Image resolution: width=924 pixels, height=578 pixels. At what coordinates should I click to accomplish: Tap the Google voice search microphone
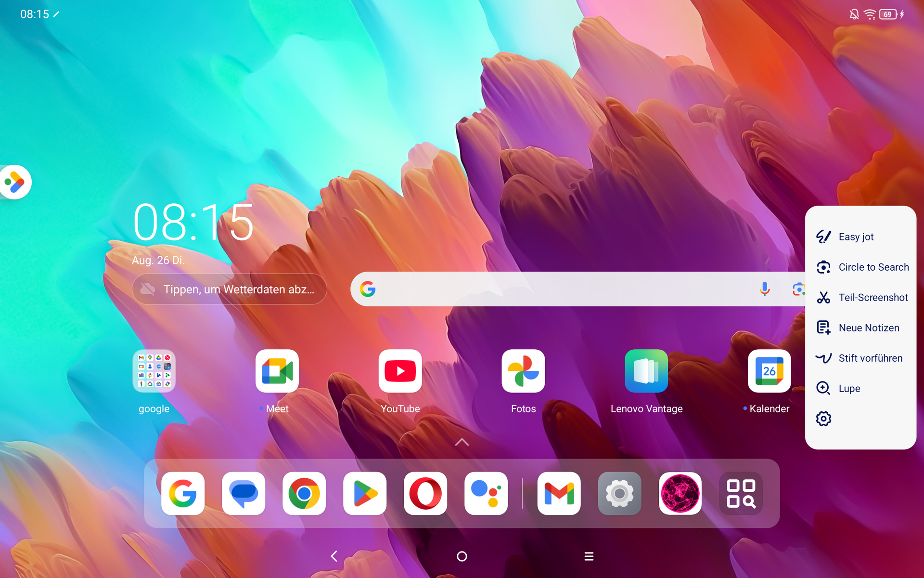click(x=764, y=289)
